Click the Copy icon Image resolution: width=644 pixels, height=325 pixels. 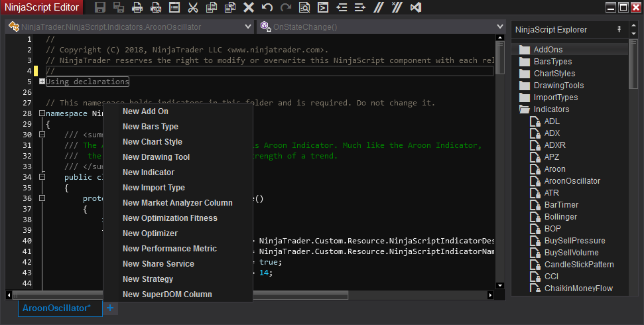point(212,7)
